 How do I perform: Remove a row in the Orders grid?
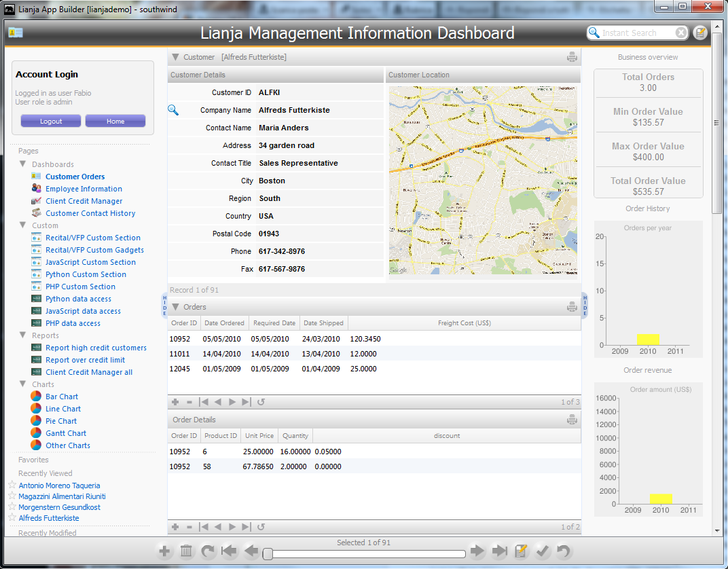click(189, 402)
